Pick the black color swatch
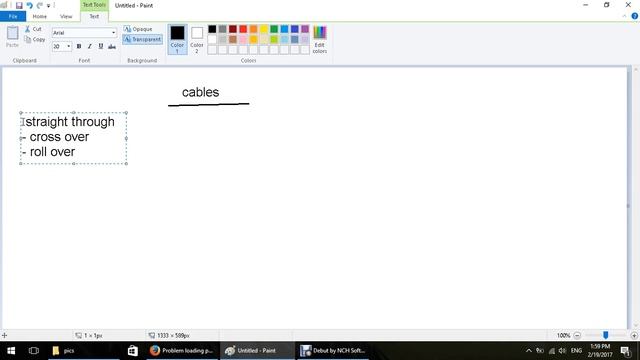This screenshot has width=640, height=360. tap(212, 29)
